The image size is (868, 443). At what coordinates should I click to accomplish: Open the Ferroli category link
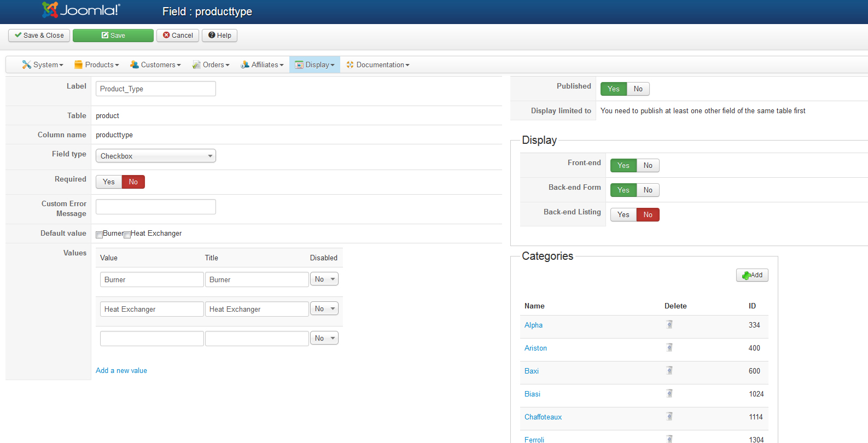point(534,439)
